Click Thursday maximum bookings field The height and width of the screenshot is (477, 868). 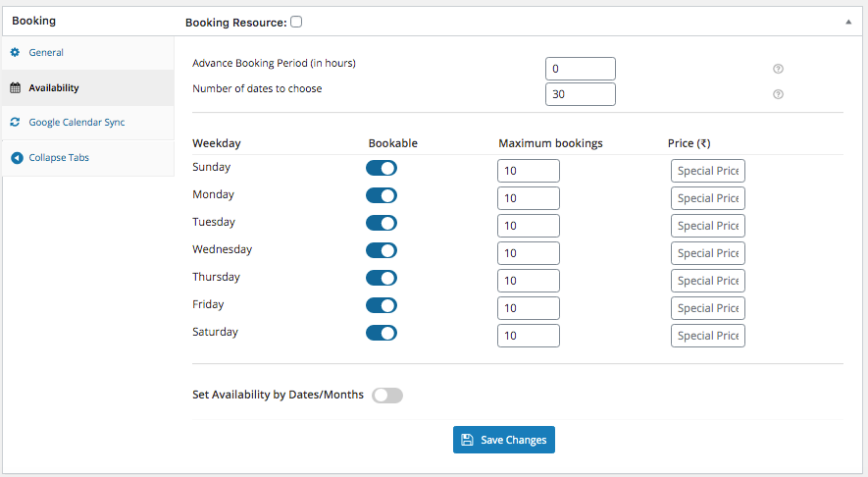click(528, 281)
